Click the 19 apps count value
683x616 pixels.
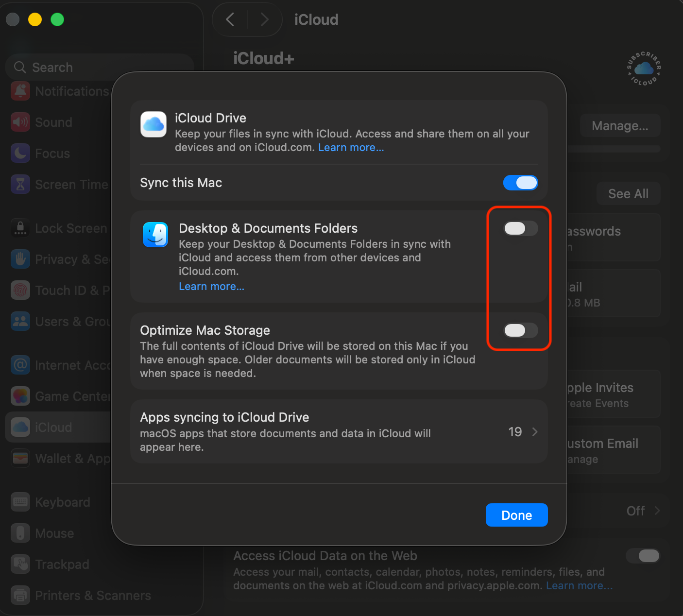click(x=515, y=432)
